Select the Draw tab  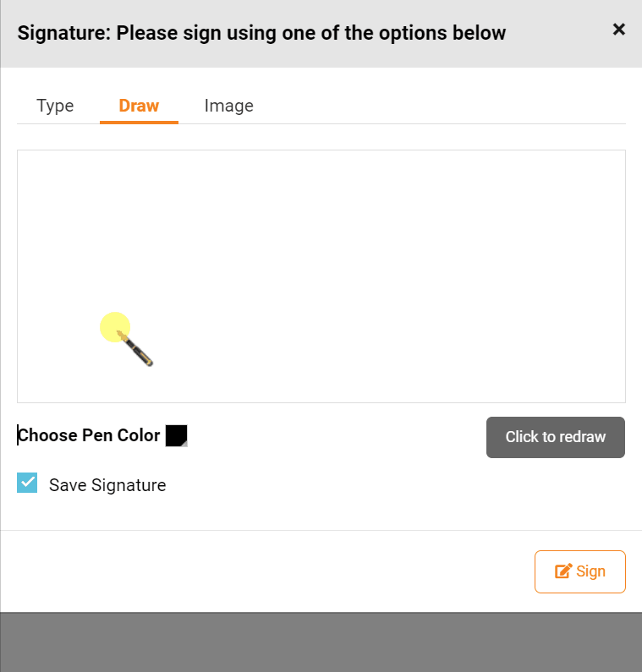139,106
